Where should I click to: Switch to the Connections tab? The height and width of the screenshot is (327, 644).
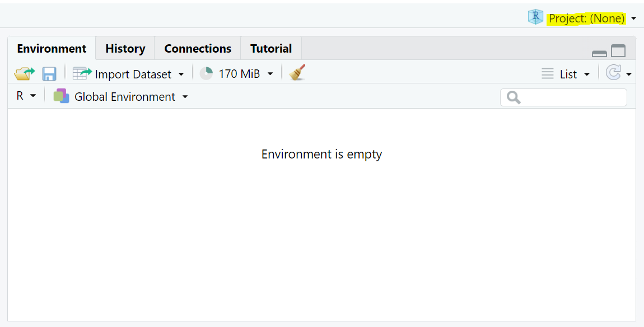click(198, 49)
